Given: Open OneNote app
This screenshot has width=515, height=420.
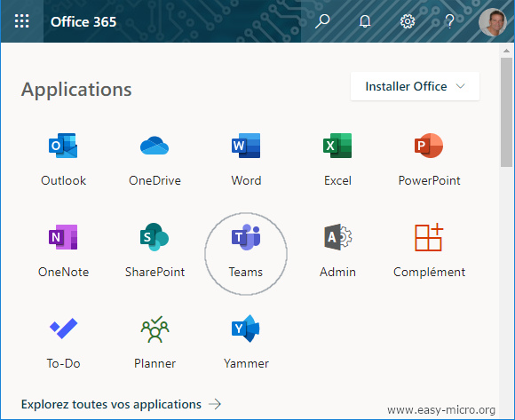Looking at the screenshot, I should (x=63, y=251).
